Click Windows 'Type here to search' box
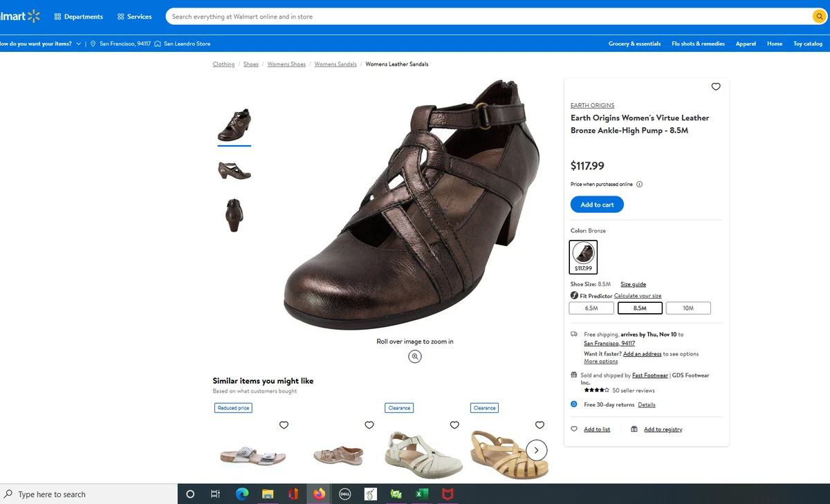The height and width of the screenshot is (504, 830). coord(89,494)
